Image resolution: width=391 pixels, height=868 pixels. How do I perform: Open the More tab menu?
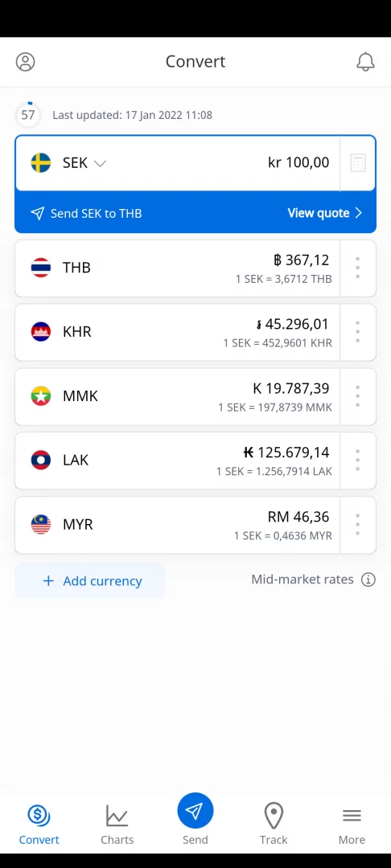[352, 825]
